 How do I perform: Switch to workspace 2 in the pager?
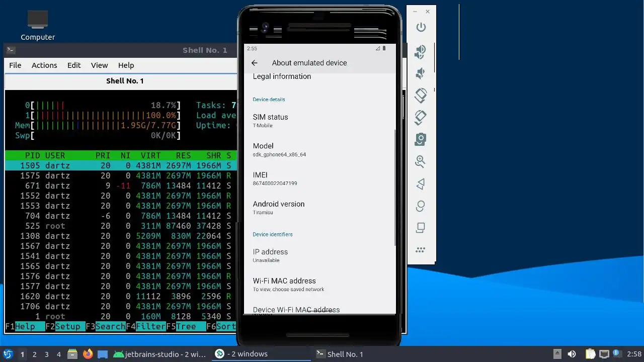34,354
